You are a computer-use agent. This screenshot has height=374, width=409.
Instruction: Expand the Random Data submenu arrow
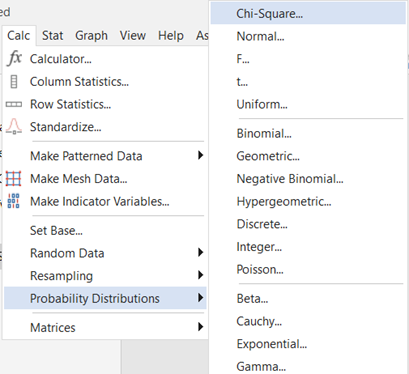(x=200, y=252)
